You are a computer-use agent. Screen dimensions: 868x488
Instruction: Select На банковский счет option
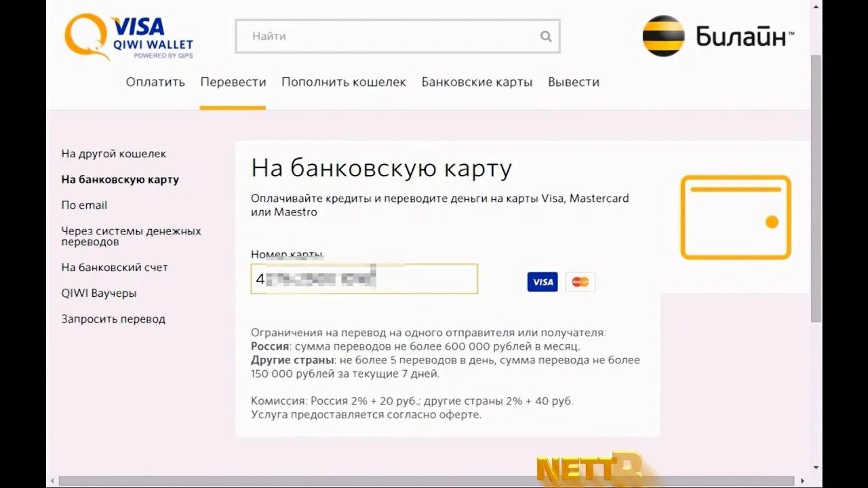coord(115,268)
